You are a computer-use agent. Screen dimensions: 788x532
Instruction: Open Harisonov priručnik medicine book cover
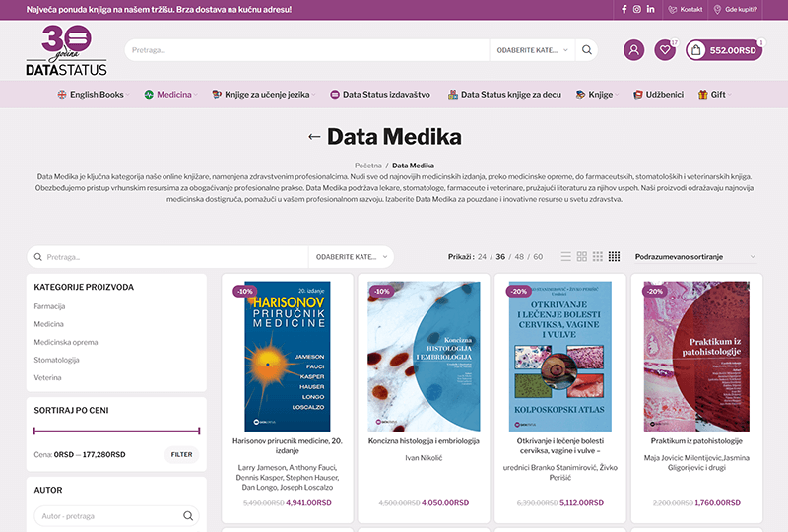pyautogui.click(x=288, y=356)
